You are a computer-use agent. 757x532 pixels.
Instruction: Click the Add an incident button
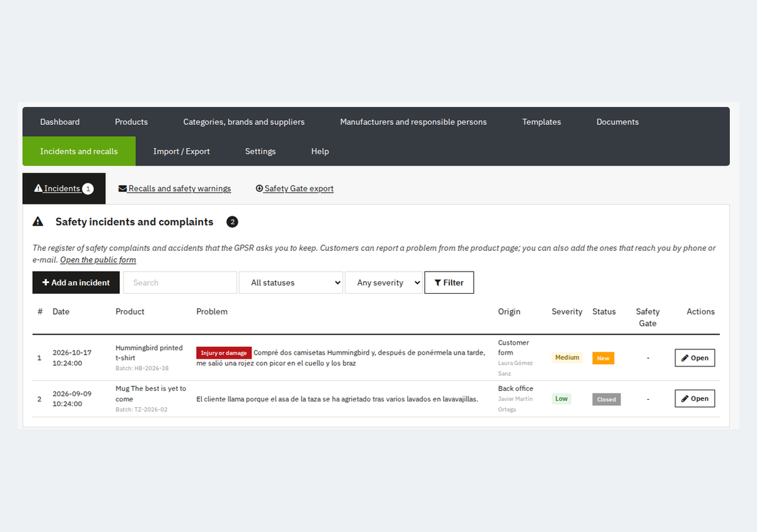point(76,282)
